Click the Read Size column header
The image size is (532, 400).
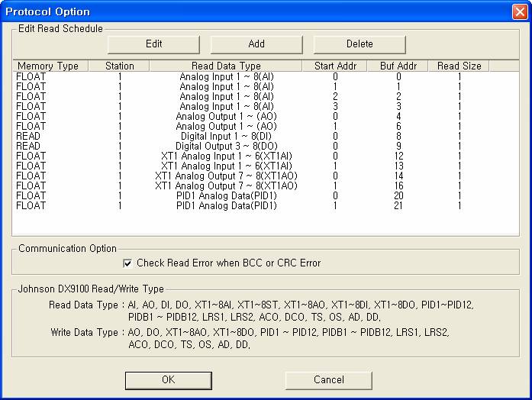[459, 66]
